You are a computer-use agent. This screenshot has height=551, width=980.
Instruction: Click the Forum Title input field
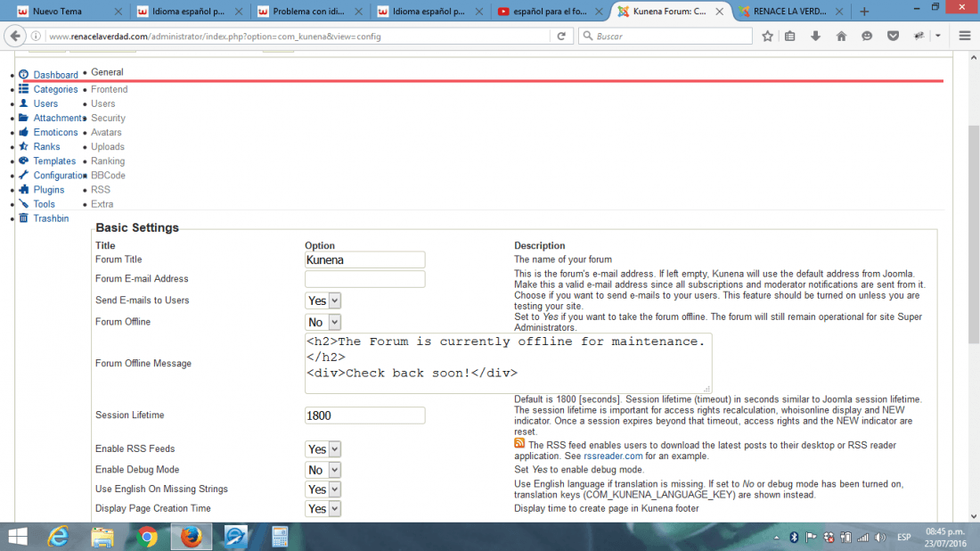click(365, 259)
